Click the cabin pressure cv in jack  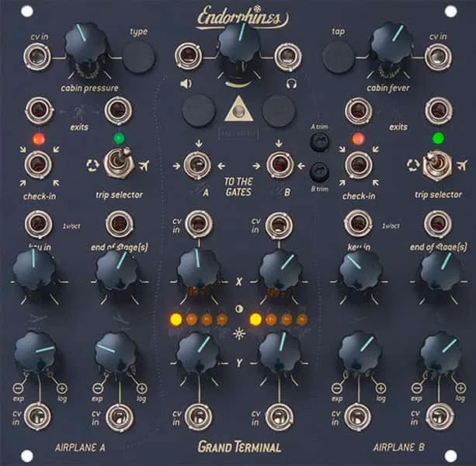pyautogui.click(x=37, y=57)
